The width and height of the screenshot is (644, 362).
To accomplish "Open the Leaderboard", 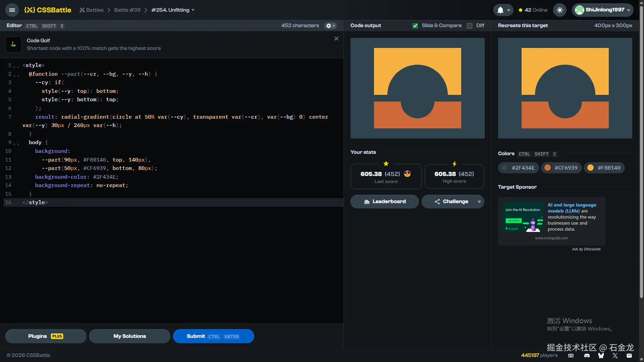I will click(385, 202).
